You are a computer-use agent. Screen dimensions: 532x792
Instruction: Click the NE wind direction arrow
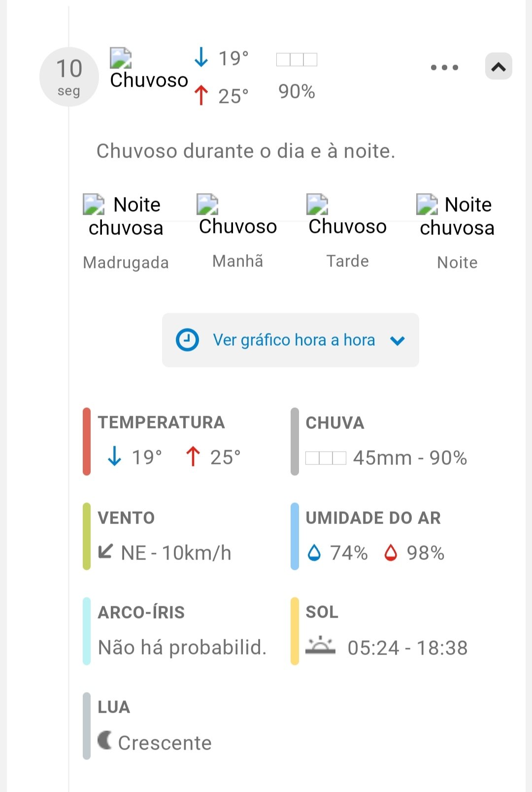pyautogui.click(x=105, y=551)
